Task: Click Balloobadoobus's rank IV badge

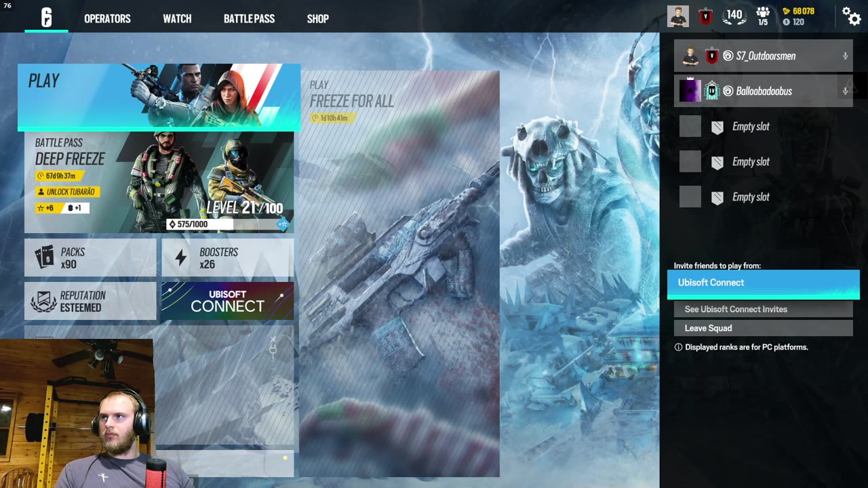Action: pyautogui.click(x=711, y=91)
